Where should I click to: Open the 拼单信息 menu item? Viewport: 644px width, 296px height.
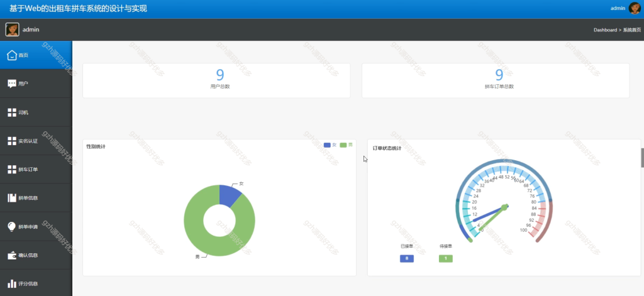(36, 198)
